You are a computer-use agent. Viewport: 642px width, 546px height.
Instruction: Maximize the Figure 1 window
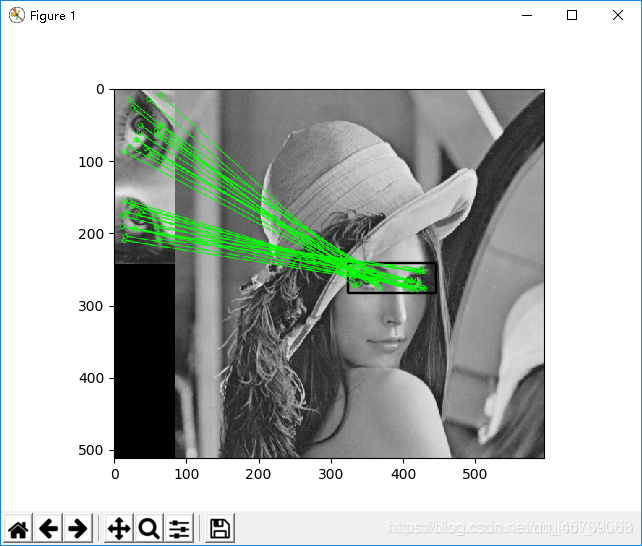(x=572, y=16)
